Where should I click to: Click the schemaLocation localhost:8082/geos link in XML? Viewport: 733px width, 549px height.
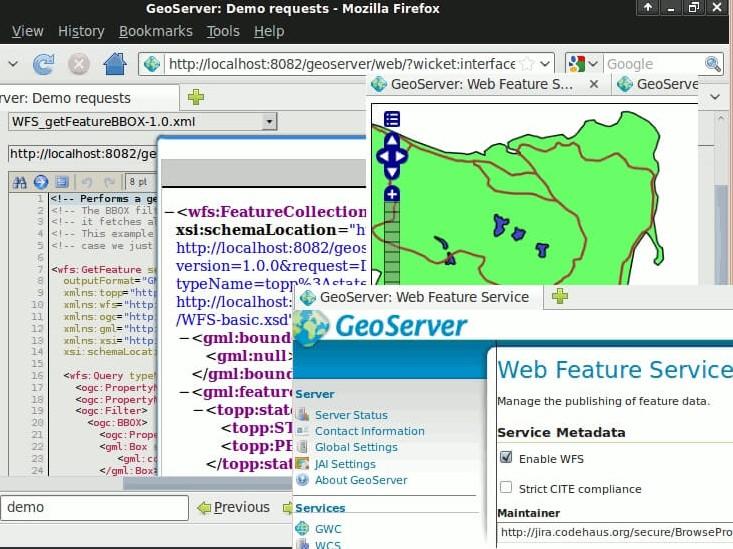point(271,248)
